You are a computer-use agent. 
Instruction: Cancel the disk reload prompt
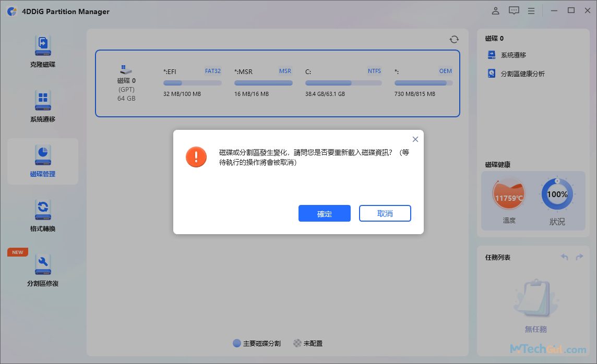click(x=385, y=213)
